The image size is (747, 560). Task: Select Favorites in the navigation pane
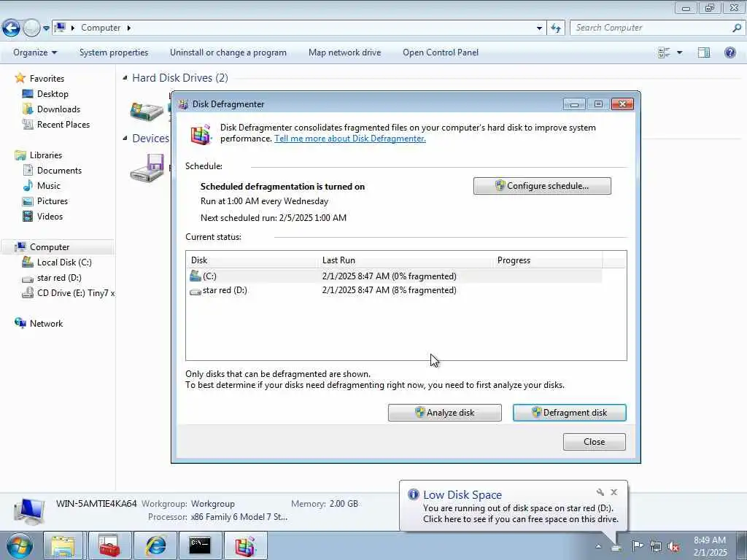(x=47, y=79)
